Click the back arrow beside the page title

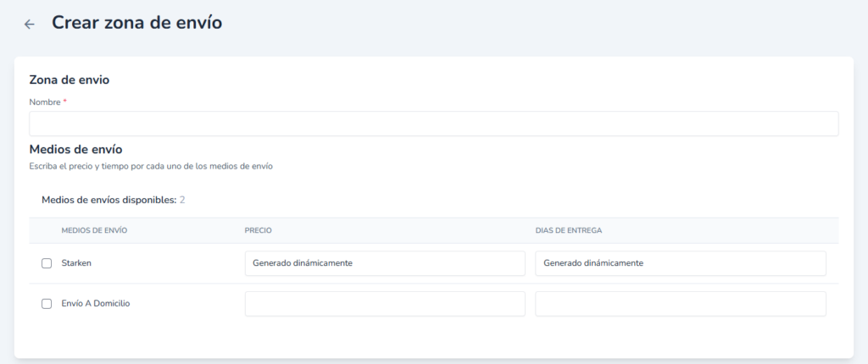click(x=30, y=24)
